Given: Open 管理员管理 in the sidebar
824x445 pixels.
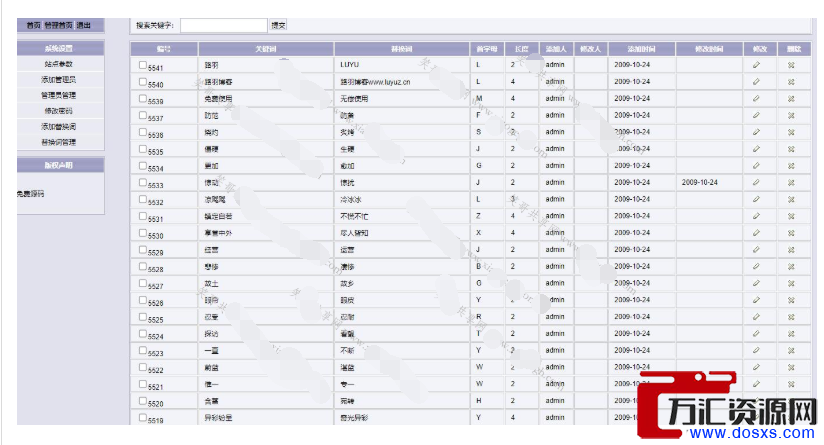Looking at the screenshot, I should 58,96.
